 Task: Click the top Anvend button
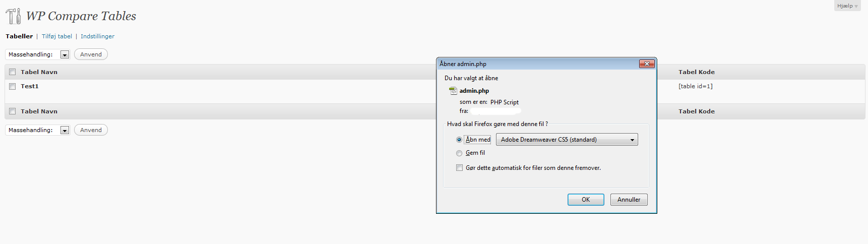pos(91,54)
